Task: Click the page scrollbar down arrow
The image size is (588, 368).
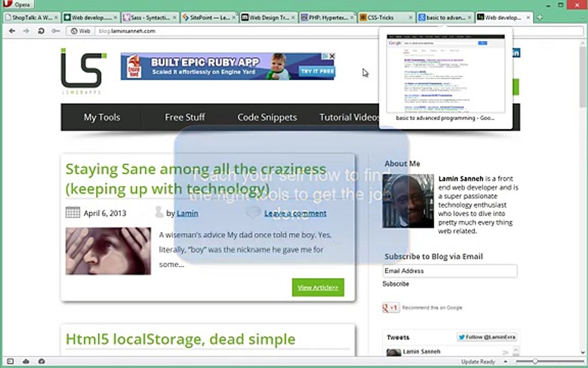Action: 583,352
